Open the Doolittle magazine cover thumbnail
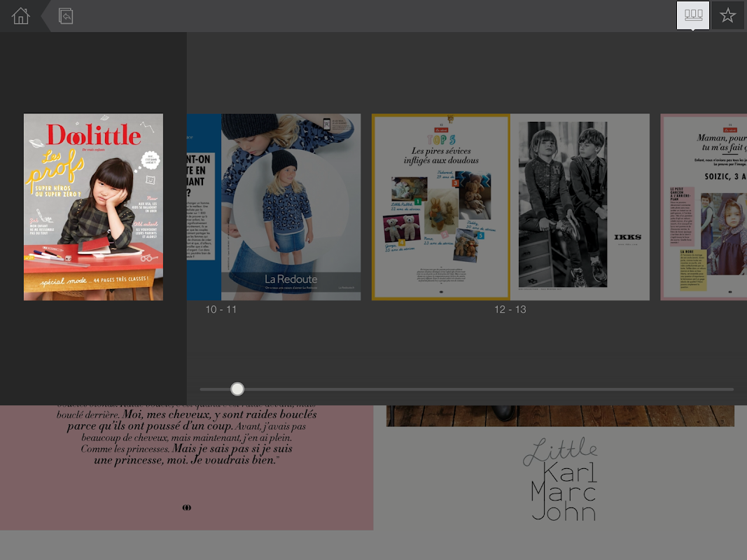 93,206
